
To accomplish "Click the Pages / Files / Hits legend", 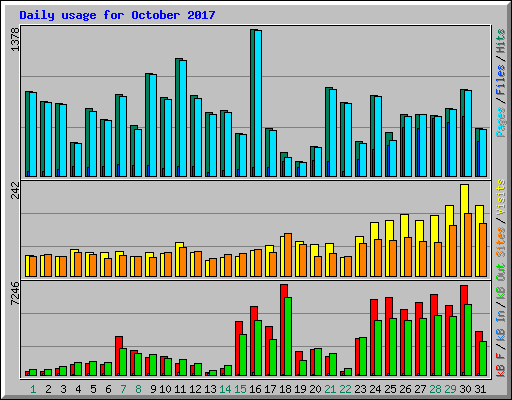I will [x=501, y=83].
